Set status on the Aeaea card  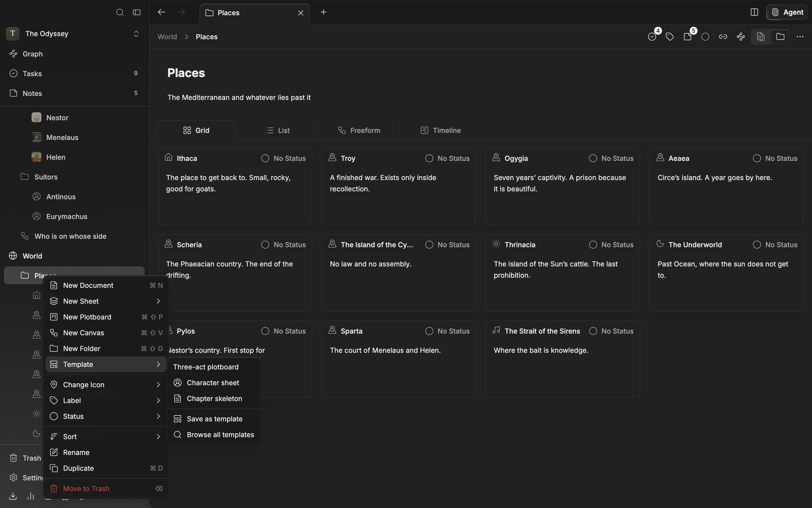775,158
